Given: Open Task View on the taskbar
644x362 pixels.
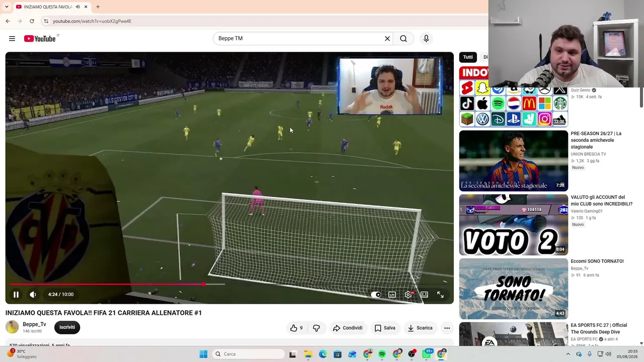Looking at the screenshot, I should click(292, 354).
